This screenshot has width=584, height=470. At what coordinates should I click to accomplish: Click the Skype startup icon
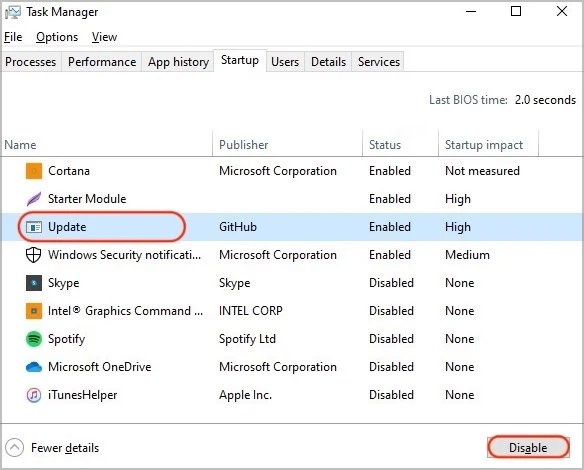point(34,283)
